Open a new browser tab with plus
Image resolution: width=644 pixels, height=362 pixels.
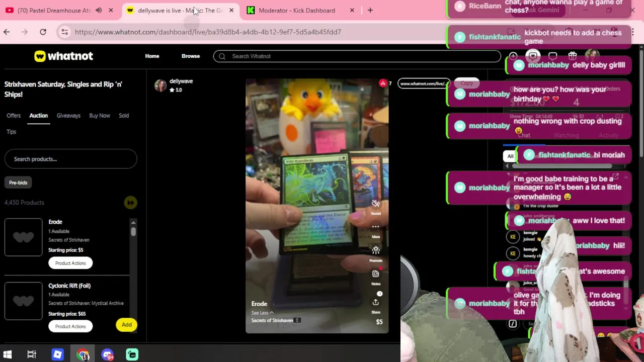370,10
